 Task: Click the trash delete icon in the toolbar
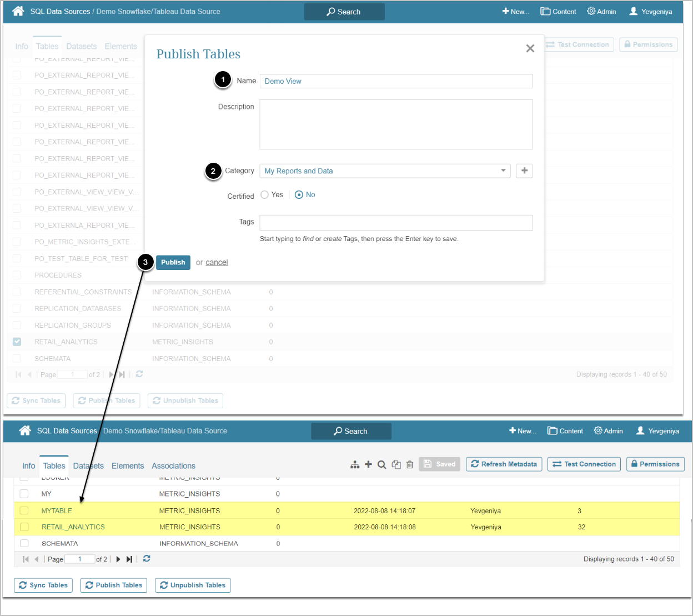(x=410, y=464)
